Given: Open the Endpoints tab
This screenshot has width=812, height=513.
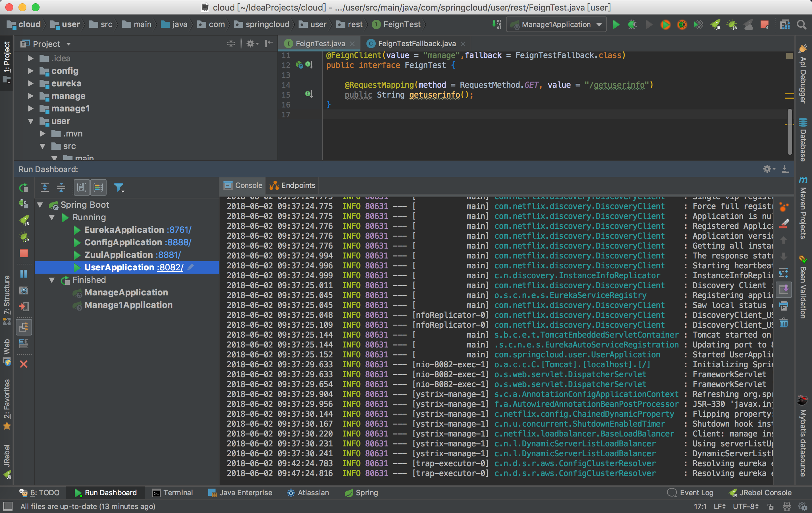Looking at the screenshot, I should pyautogui.click(x=293, y=186).
